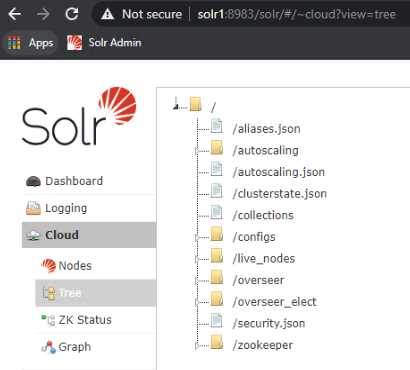Expand the /zookeeper folder node
The image size is (410, 370).
(x=197, y=346)
